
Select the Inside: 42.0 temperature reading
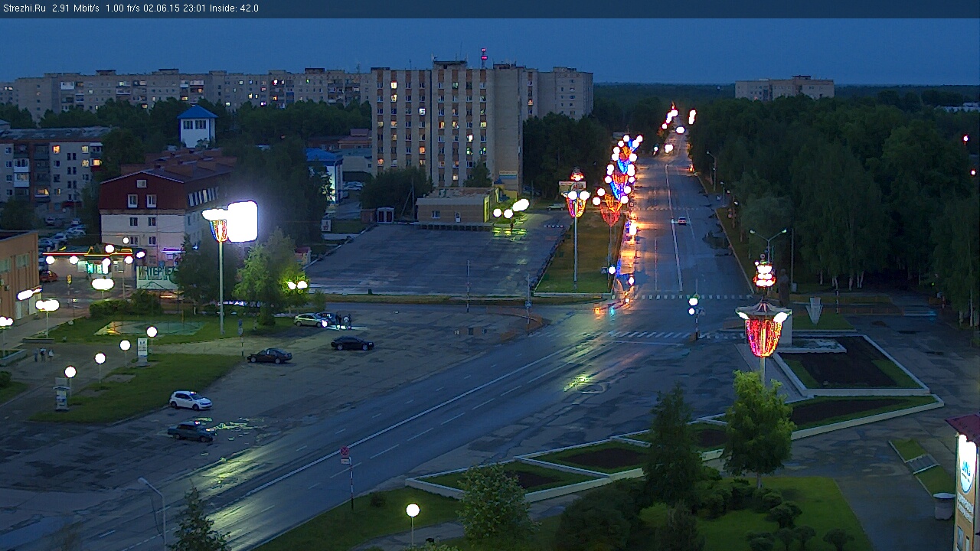pyautogui.click(x=234, y=8)
